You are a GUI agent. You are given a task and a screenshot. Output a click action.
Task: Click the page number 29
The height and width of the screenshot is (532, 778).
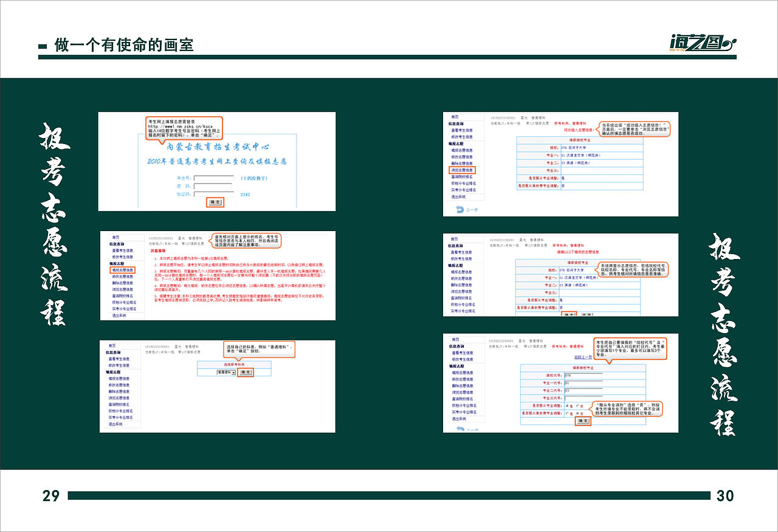pos(51,496)
